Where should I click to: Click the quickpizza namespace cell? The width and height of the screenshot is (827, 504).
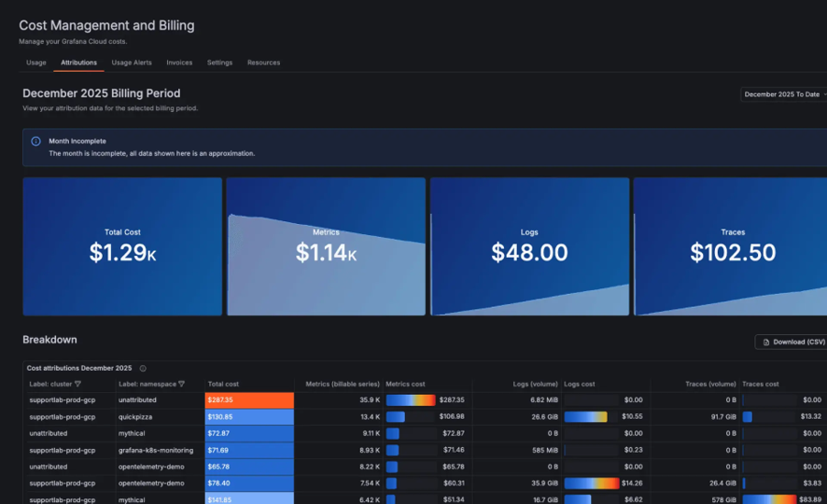point(135,416)
